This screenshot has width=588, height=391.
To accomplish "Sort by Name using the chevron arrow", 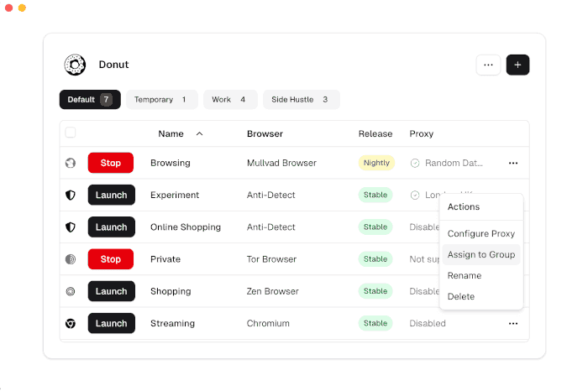I will (x=200, y=133).
